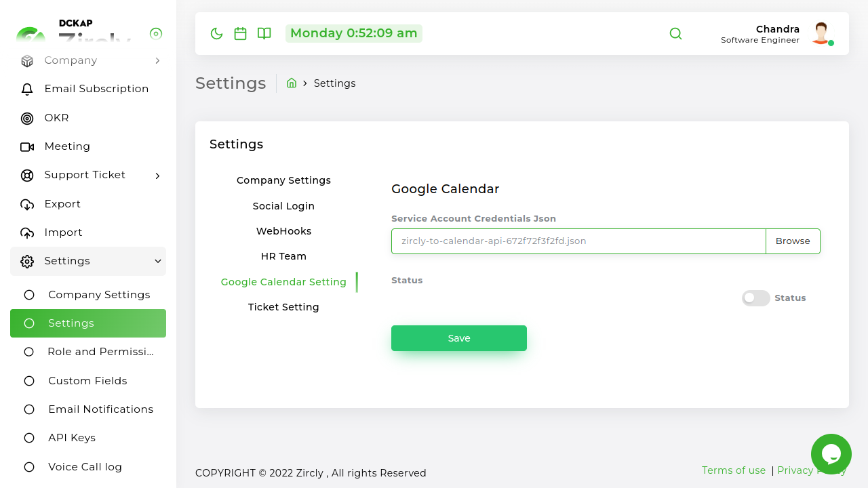Open the Ticket Setting tab
The image size is (868, 488).
click(283, 307)
